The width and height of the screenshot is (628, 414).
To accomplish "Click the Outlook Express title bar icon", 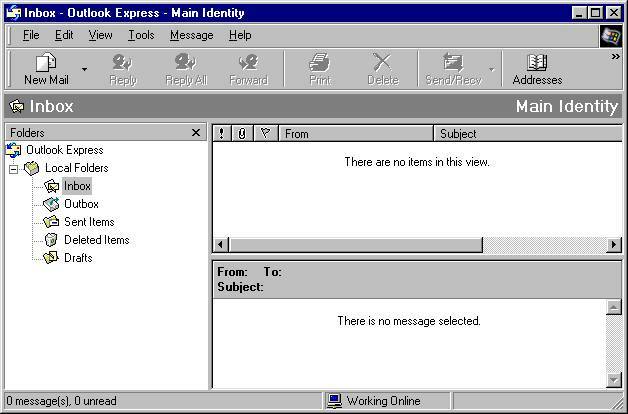I will pyautogui.click(x=14, y=13).
